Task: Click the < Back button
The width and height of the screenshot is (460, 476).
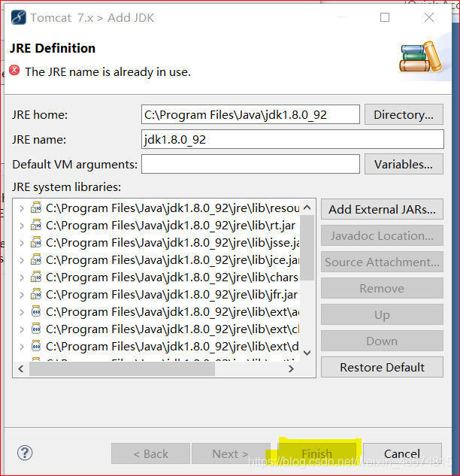Action: [x=151, y=453]
